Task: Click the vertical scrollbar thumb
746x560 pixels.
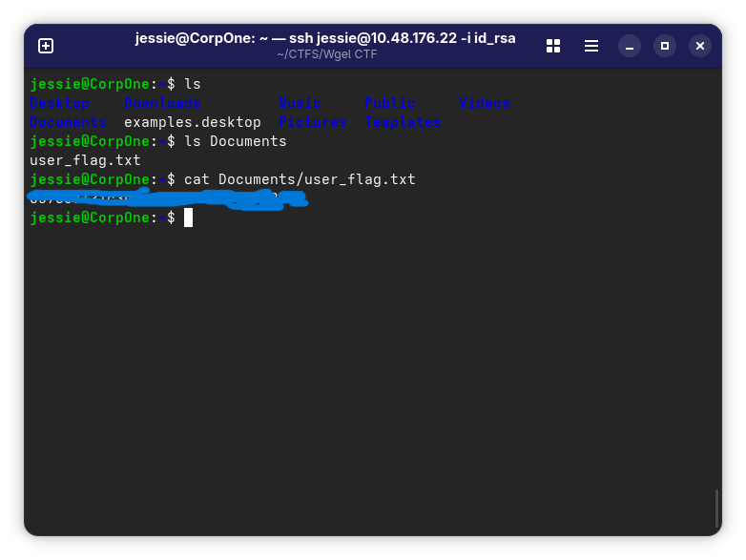Action: pyautogui.click(x=716, y=508)
